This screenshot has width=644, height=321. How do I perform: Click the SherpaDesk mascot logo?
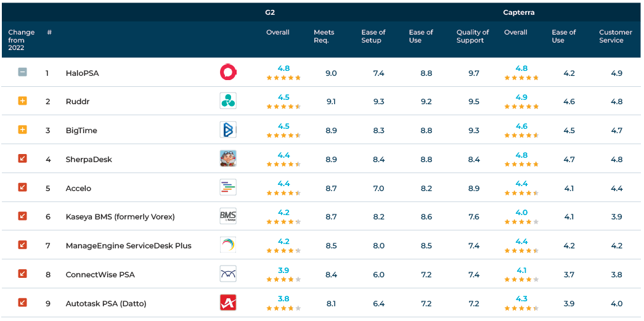[x=228, y=159]
